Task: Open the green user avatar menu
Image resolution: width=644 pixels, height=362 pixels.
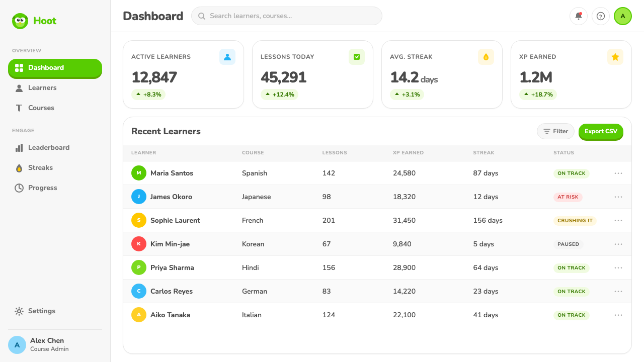Action: (x=623, y=16)
